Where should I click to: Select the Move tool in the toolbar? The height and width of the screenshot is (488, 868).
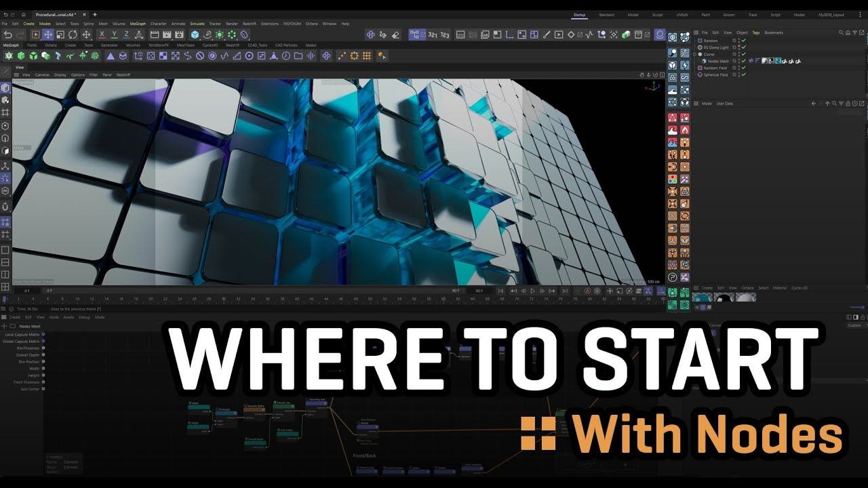[48, 35]
